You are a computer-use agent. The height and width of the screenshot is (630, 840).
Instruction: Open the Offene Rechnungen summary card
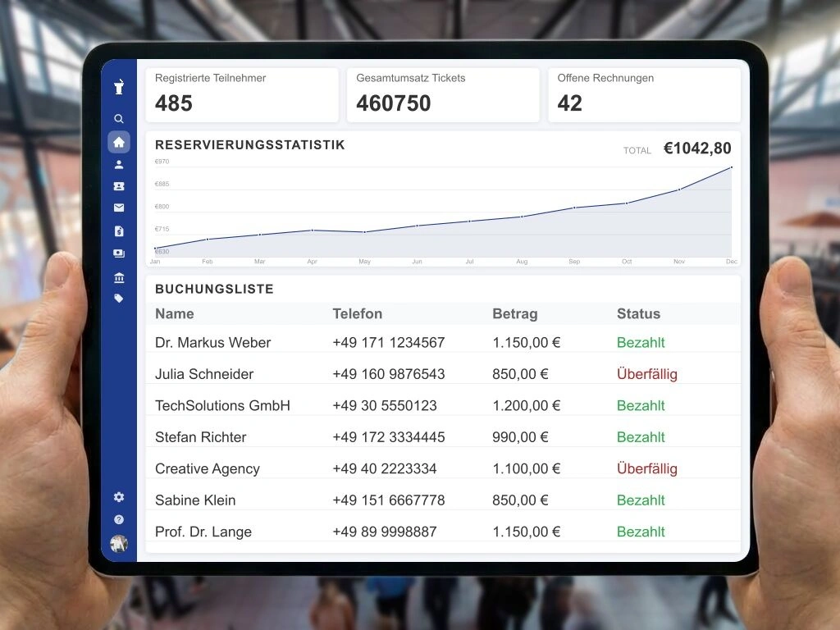[x=644, y=94]
